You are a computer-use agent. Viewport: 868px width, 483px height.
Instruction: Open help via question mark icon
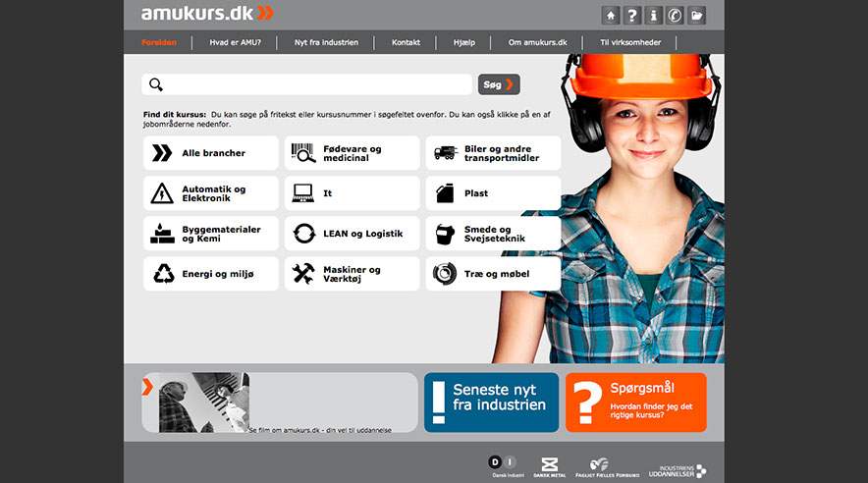pos(633,15)
